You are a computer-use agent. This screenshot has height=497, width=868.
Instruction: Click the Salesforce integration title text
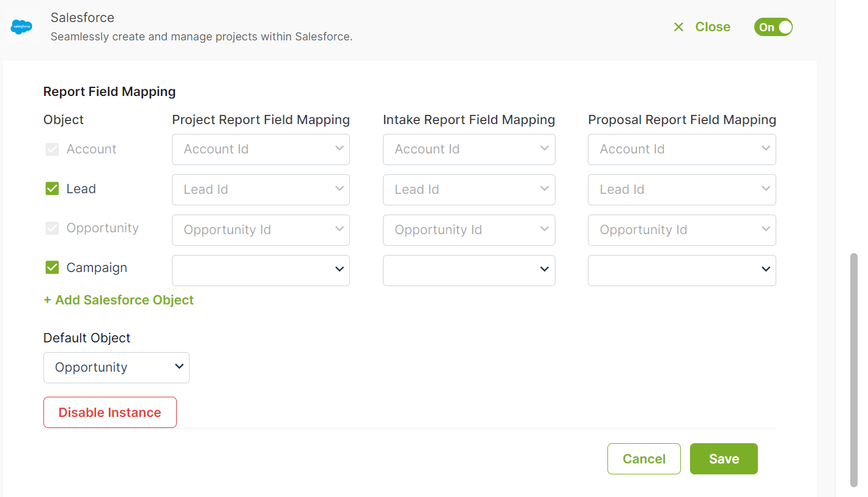coord(83,17)
